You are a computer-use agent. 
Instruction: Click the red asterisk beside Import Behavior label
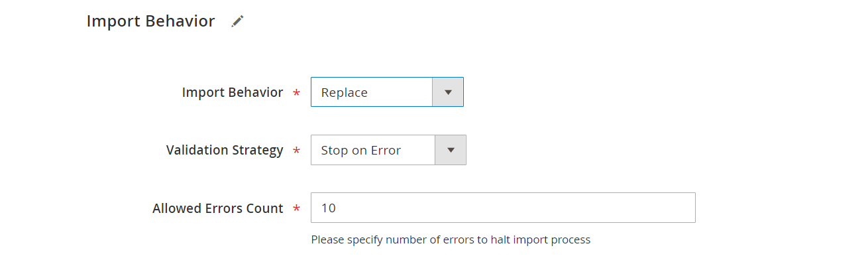coord(296,94)
